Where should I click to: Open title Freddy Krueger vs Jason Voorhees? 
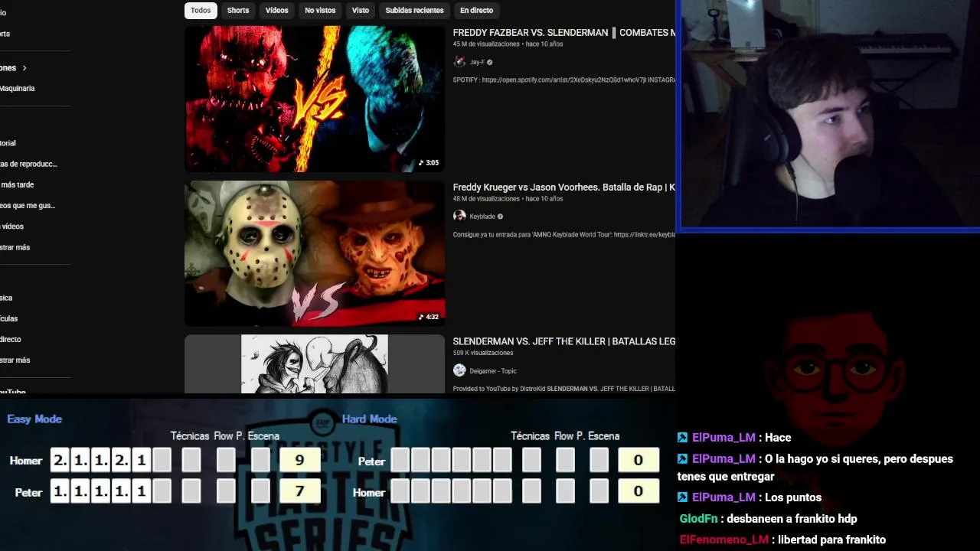coord(563,187)
